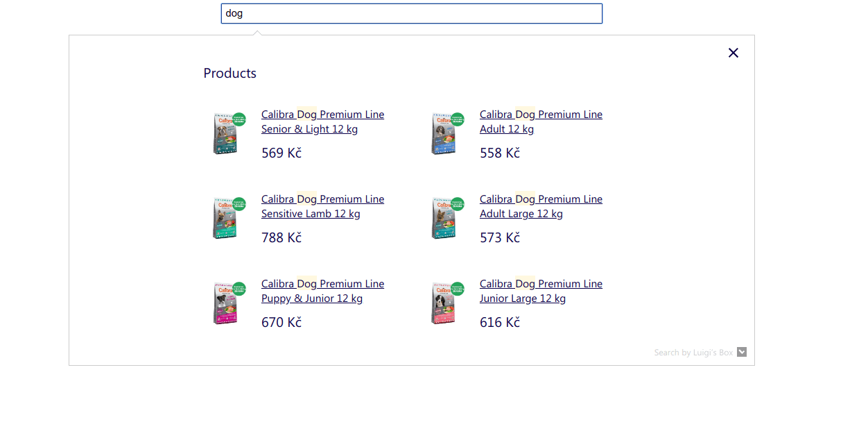
Task: Click the arrow icon beside Luigi's Box
Action: pyautogui.click(x=742, y=352)
